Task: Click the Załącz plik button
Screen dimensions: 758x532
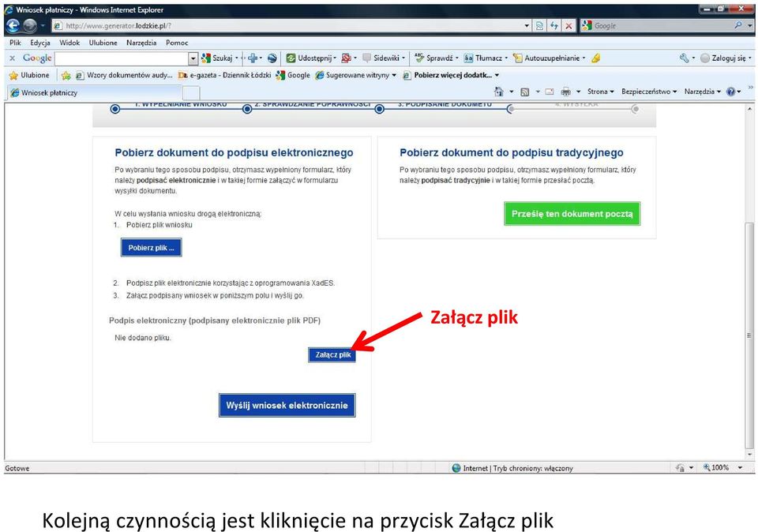Action: coord(332,354)
